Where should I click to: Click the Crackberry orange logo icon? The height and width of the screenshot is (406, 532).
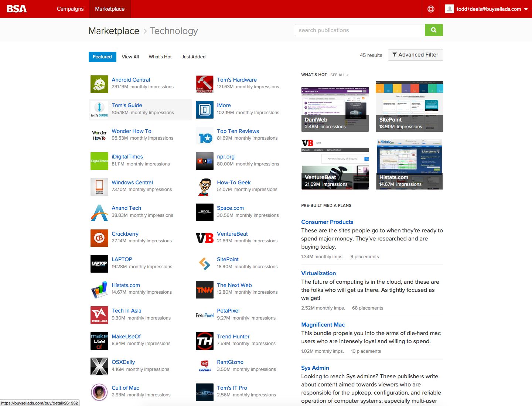(x=99, y=238)
